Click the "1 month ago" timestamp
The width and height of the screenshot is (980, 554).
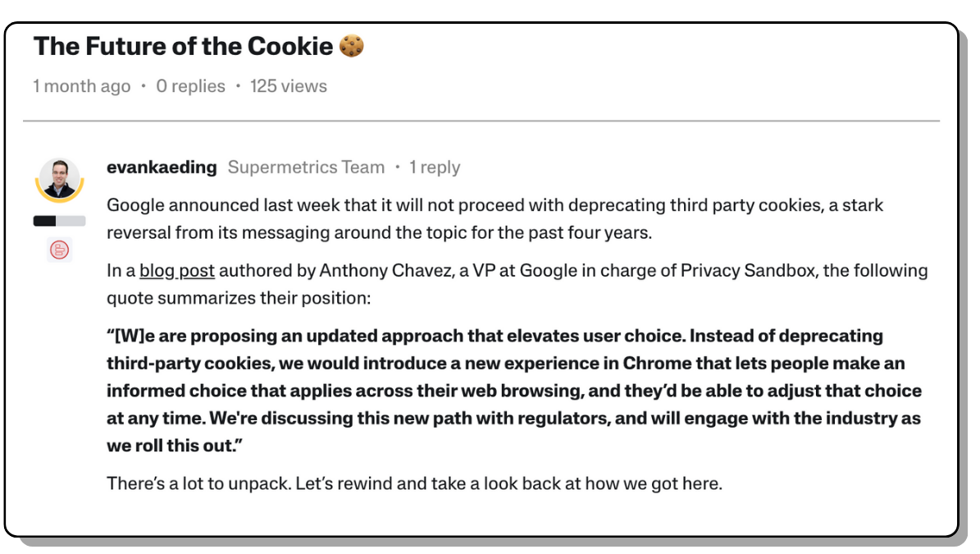point(82,86)
